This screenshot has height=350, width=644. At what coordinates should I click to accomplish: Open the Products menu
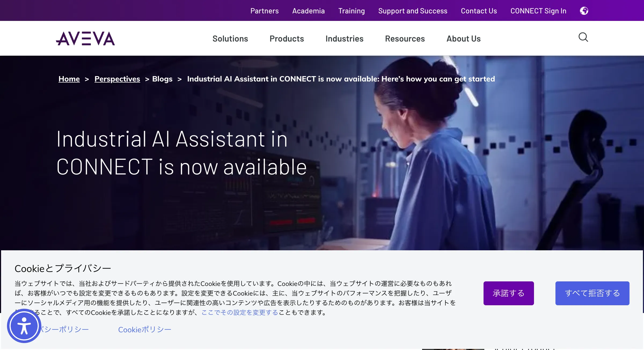click(x=287, y=39)
